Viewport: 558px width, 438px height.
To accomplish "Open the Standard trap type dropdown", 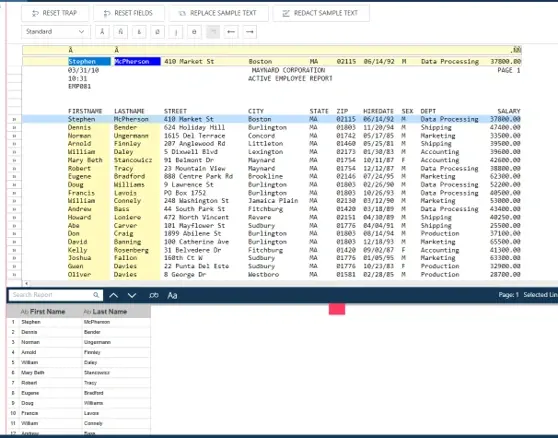I will (x=56, y=32).
